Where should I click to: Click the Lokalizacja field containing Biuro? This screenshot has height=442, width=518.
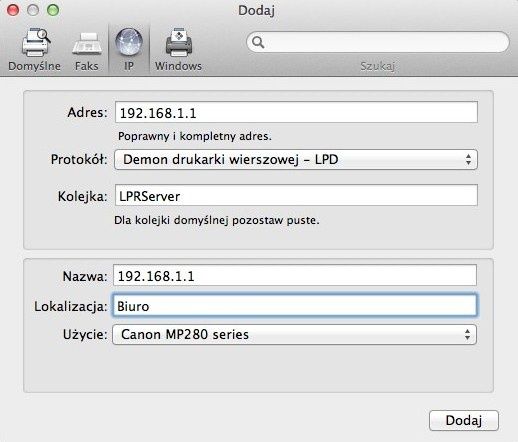tap(295, 305)
